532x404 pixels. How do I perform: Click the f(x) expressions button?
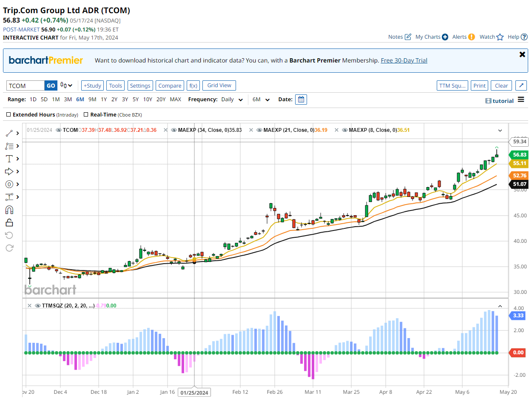[x=193, y=85]
